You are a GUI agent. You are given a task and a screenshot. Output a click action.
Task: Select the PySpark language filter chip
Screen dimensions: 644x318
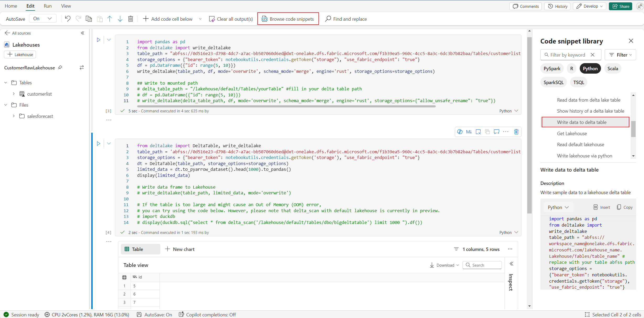552,69
